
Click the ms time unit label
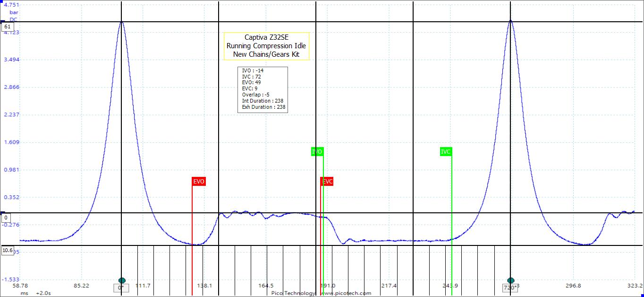pyautogui.click(x=24, y=293)
